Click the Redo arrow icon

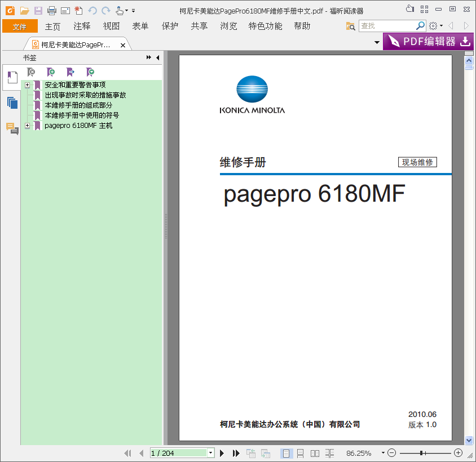(105, 11)
